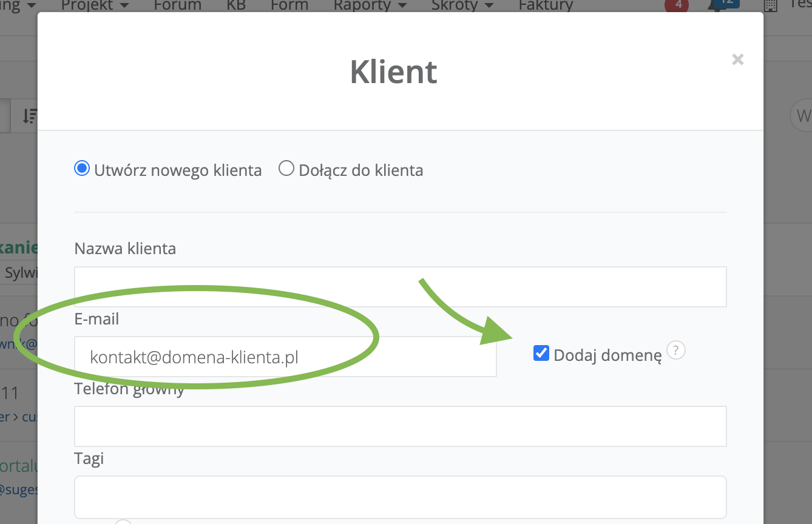Select the Utwórz nowego klienta radio button
Screen dimensions: 812x524
82,169
